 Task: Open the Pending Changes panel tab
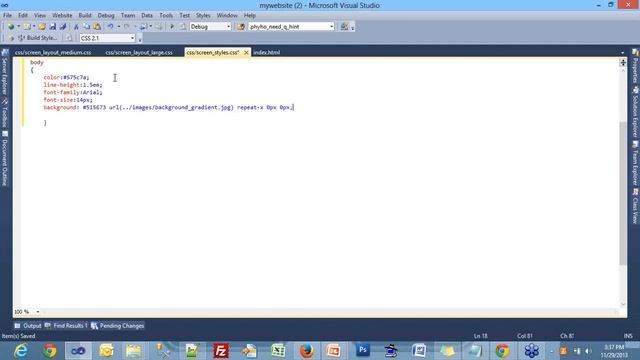tap(118, 326)
